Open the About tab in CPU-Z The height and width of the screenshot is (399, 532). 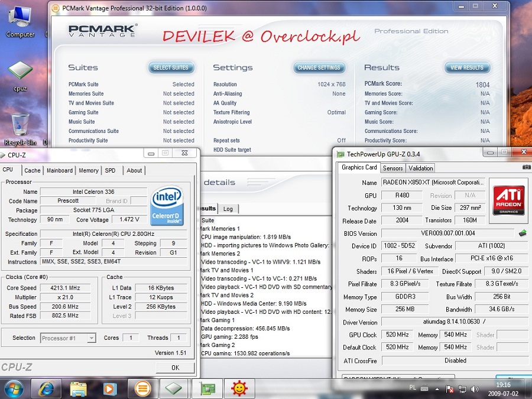(134, 170)
